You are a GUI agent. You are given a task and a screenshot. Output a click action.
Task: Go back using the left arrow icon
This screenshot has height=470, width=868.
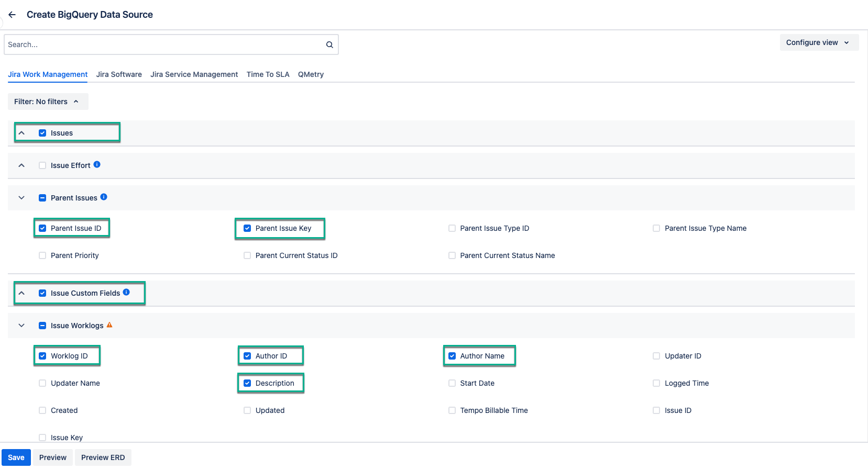pyautogui.click(x=12, y=15)
